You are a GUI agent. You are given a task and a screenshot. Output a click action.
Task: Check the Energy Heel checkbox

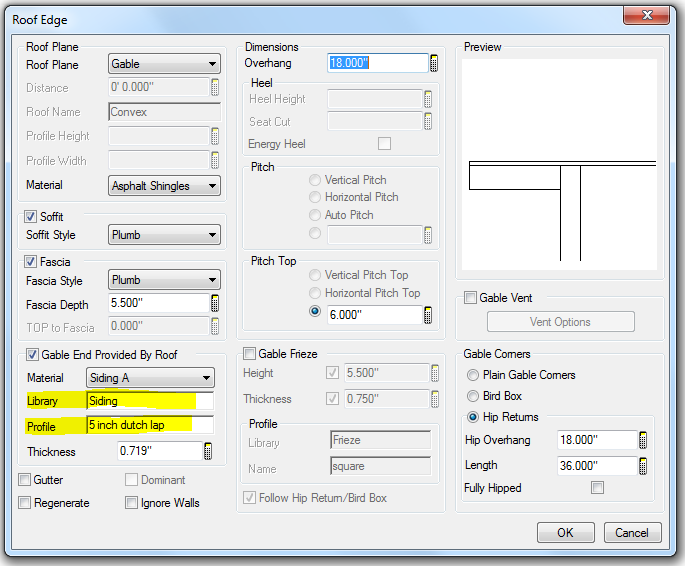tap(384, 144)
